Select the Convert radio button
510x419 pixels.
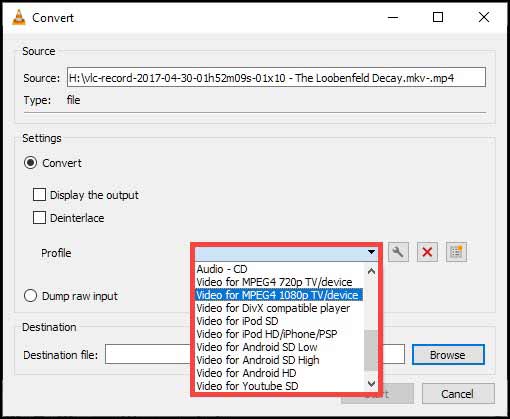[x=31, y=163]
